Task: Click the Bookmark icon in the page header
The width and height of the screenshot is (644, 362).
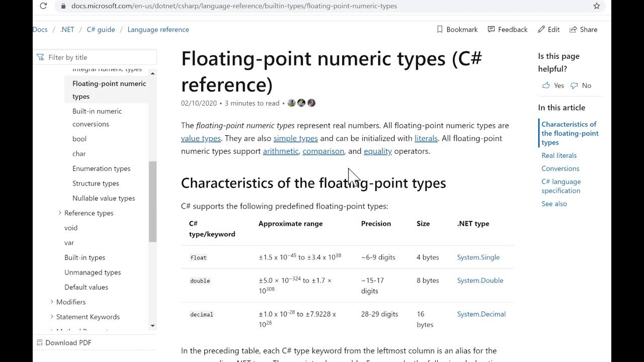Action: pyautogui.click(x=440, y=29)
